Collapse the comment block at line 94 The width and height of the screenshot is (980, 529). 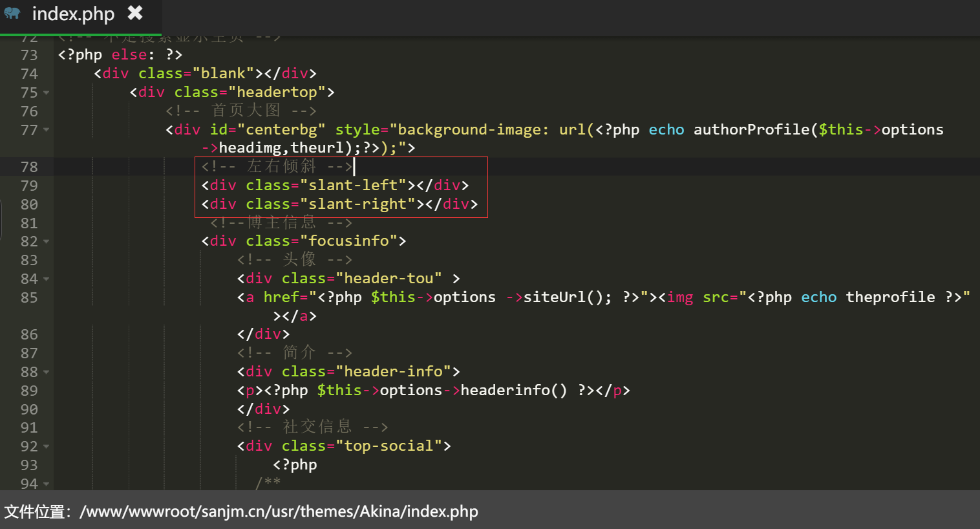click(47, 484)
